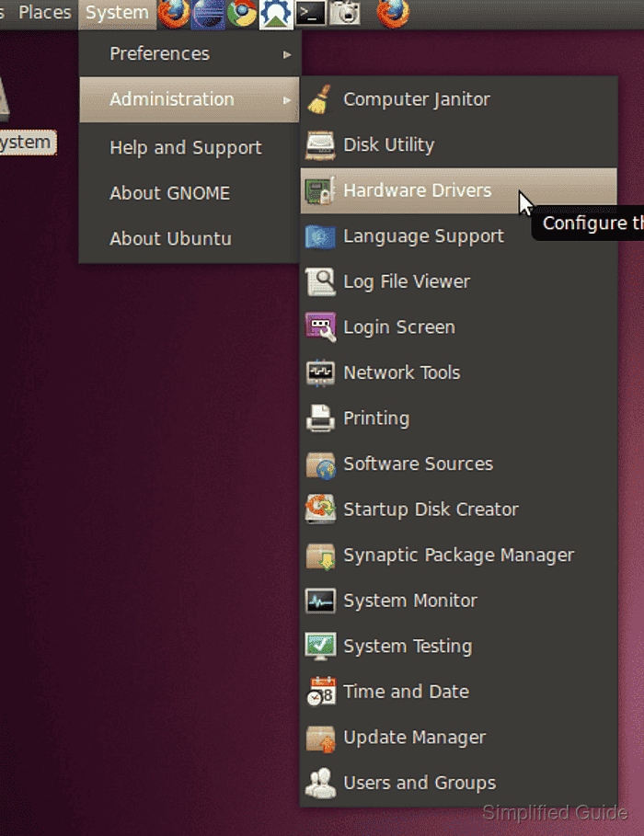Viewport: 644px width, 836px height.
Task: Open Users and Groups entry
Action: 459,784
